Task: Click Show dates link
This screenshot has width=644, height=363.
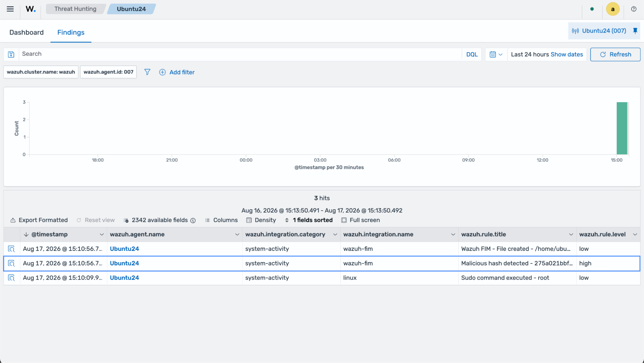Action: tap(567, 54)
